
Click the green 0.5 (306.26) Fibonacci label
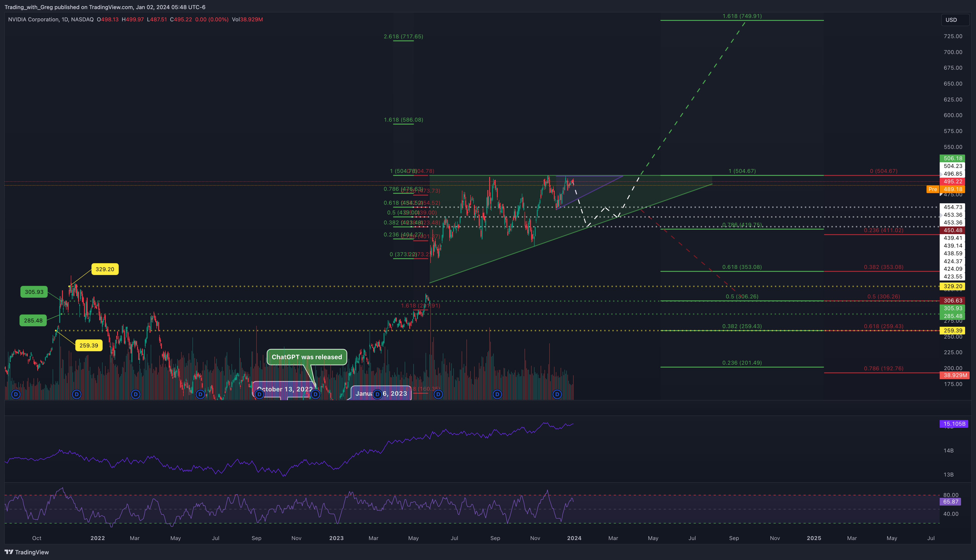742,297
